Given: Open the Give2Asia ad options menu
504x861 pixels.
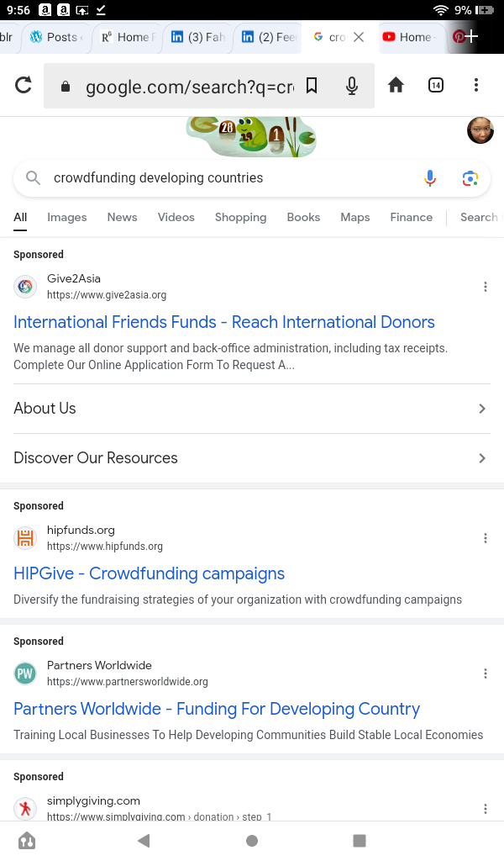Looking at the screenshot, I should pos(485,288).
